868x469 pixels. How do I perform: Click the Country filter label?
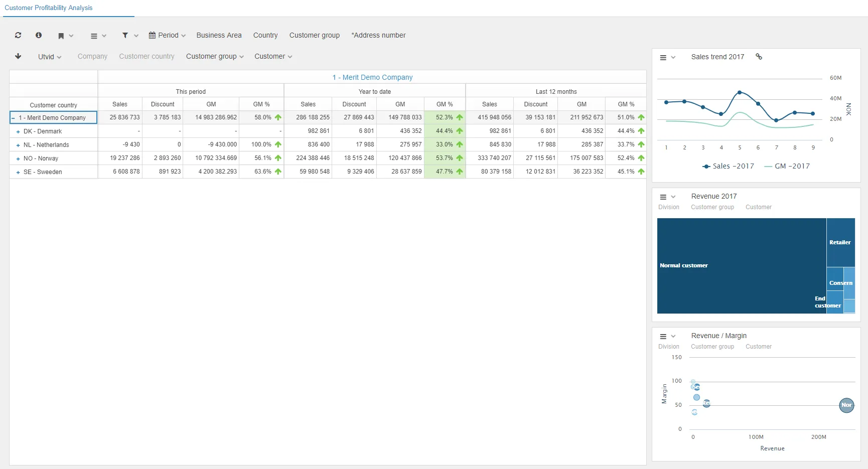coord(265,35)
